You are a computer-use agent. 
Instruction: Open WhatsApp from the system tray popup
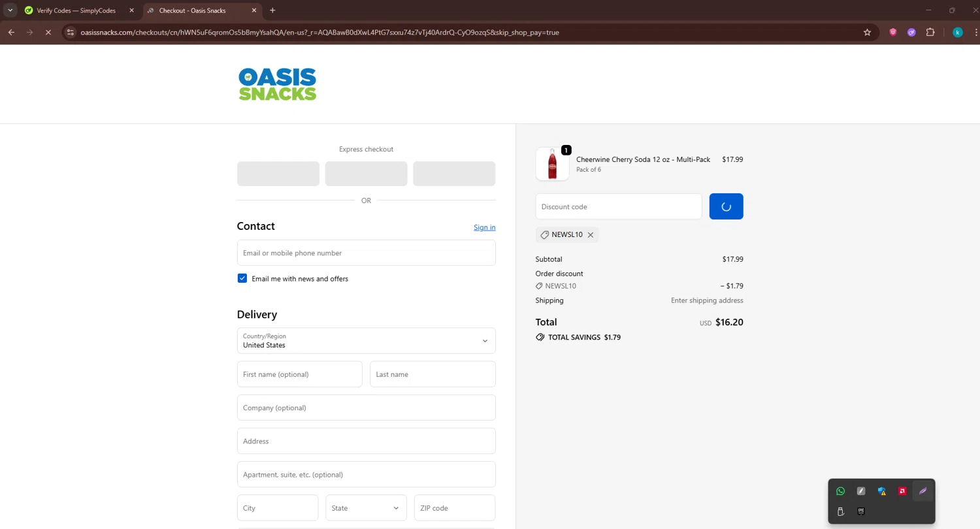click(840, 491)
